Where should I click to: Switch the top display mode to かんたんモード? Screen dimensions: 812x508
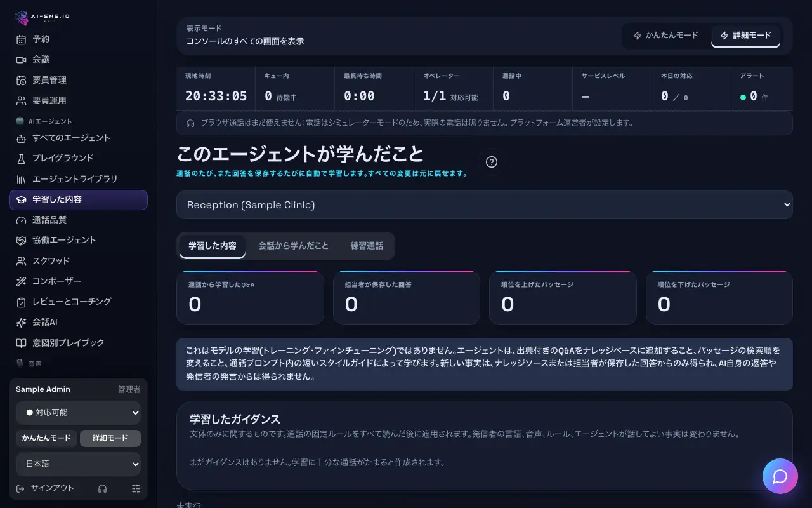[665, 36]
